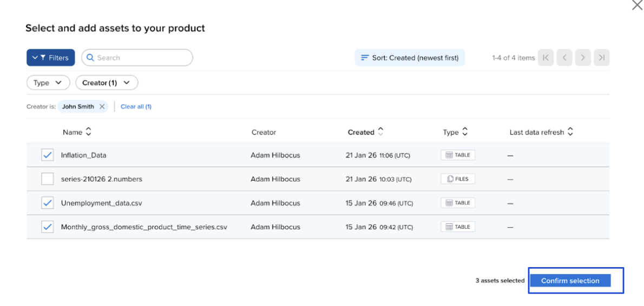Toggle the Filters button
This screenshot has height=306, width=644.
(50, 58)
